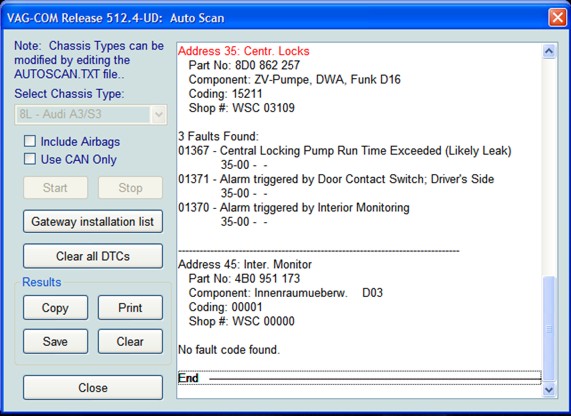
Task: Click the No fault code found line
Action: (229, 349)
